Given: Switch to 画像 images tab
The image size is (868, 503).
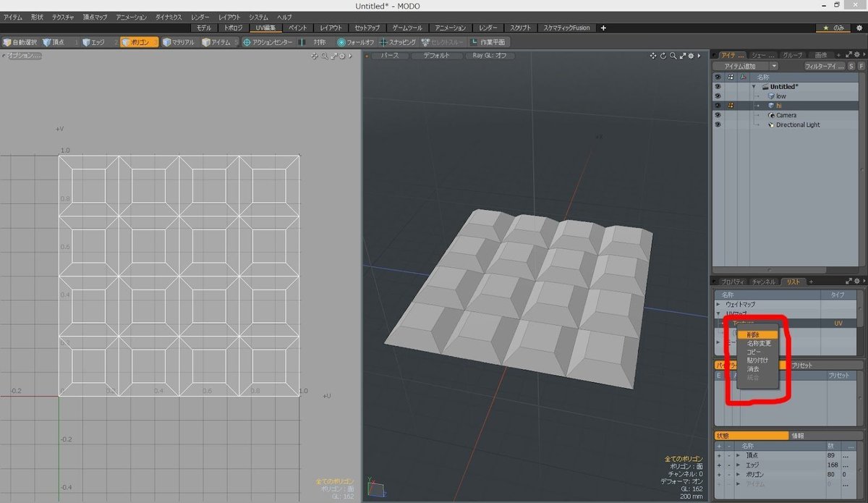Looking at the screenshot, I should point(820,55).
